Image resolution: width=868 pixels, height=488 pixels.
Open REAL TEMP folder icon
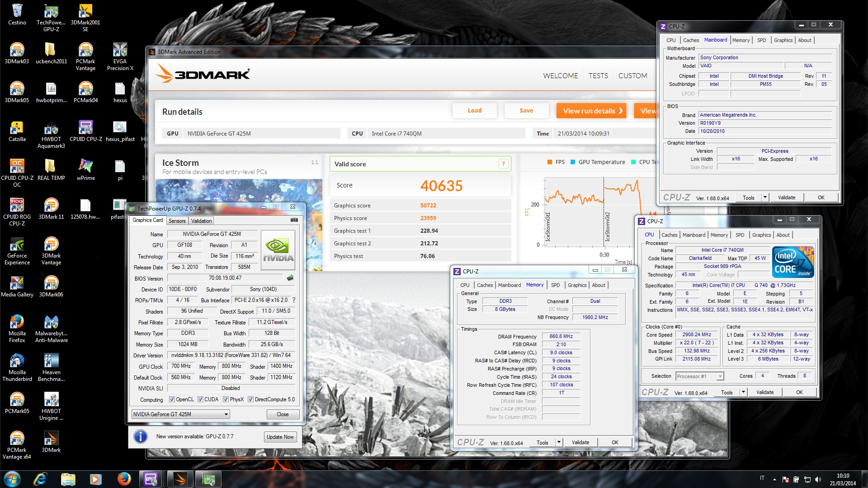coord(51,170)
